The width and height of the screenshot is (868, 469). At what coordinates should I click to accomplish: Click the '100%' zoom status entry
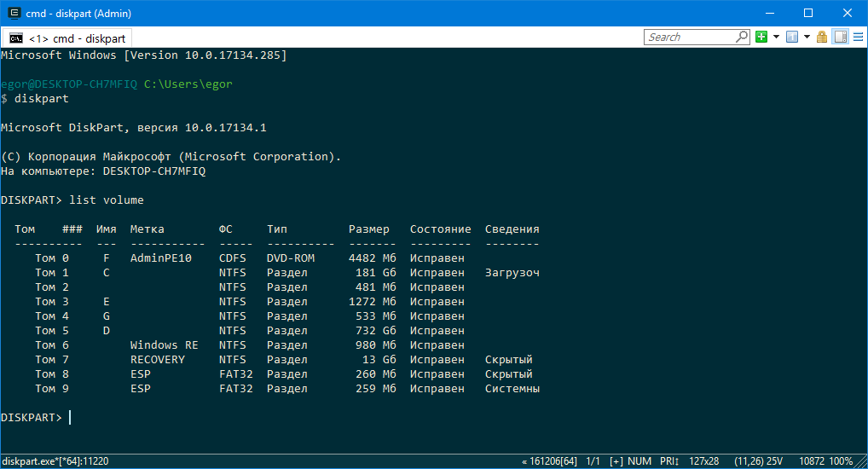tap(841, 461)
